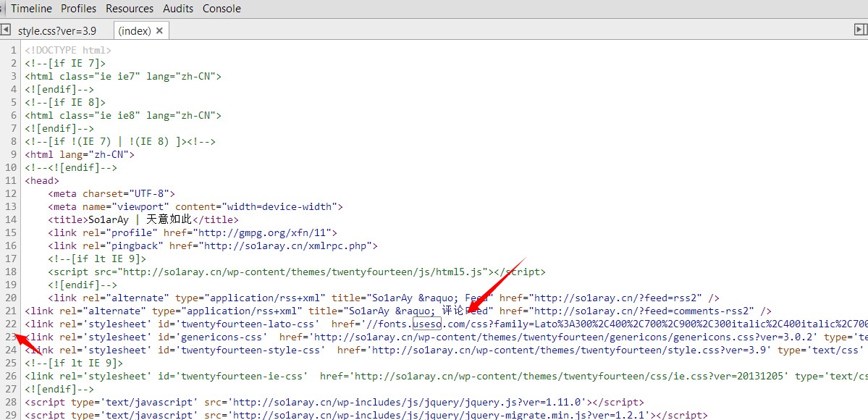The height and width of the screenshot is (420, 868).
Task: Click the twentyfourteen-style-css stylesheet line
Action: coord(446,350)
